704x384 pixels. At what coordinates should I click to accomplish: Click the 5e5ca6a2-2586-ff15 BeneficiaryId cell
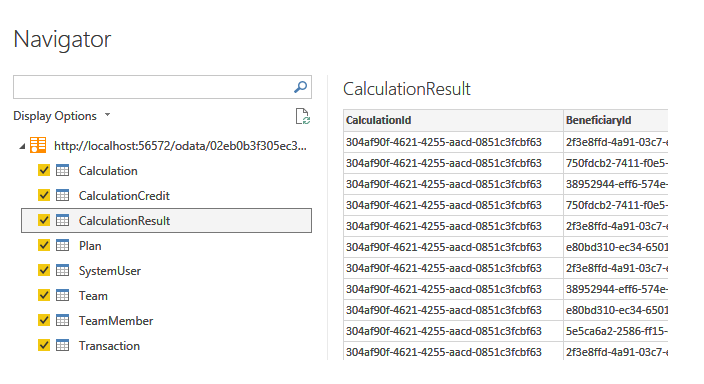pos(616,331)
